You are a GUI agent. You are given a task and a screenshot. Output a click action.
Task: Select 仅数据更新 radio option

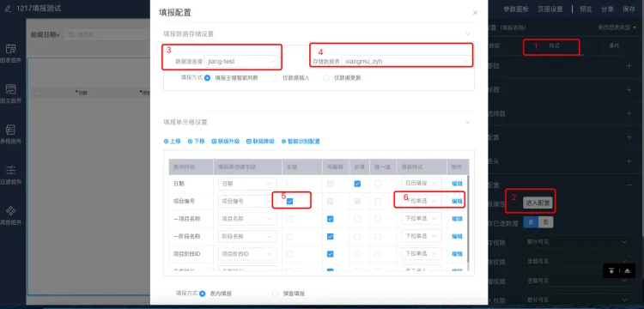pos(326,77)
